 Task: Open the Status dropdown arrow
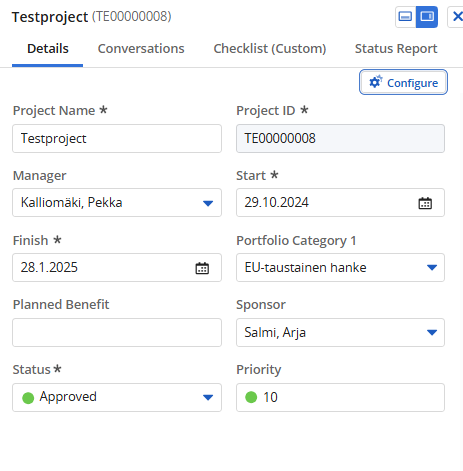point(208,397)
